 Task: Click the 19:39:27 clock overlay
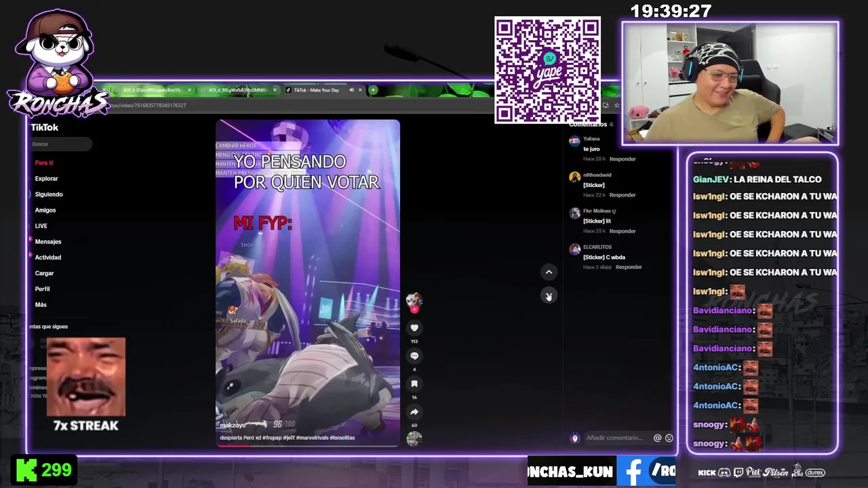pos(671,12)
